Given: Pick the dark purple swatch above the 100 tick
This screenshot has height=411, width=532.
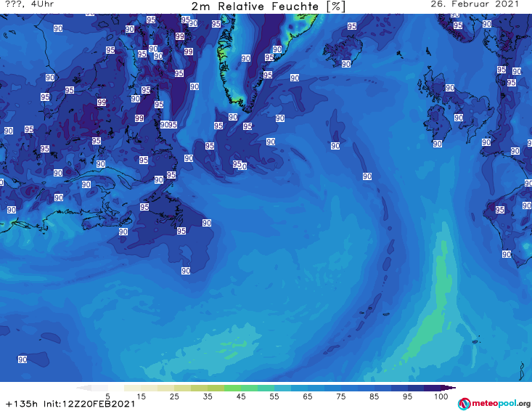Looking at the screenshot, I should (x=433, y=388).
